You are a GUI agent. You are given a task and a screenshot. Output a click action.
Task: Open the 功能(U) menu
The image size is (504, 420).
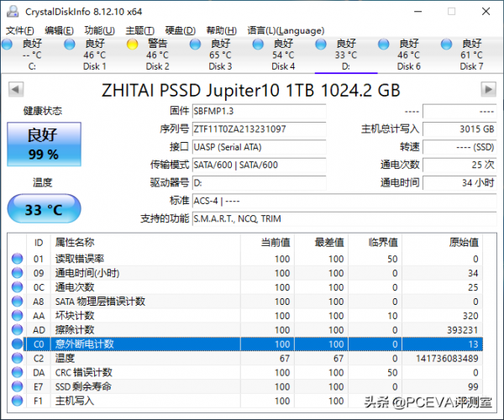(x=100, y=30)
